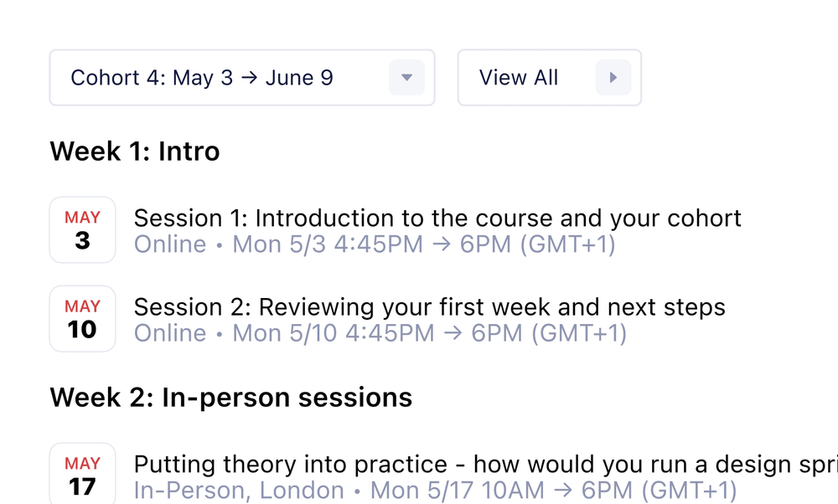Viewport: 838px width, 504px height.
Task: Expand the View All selector
Action: (x=549, y=78)
